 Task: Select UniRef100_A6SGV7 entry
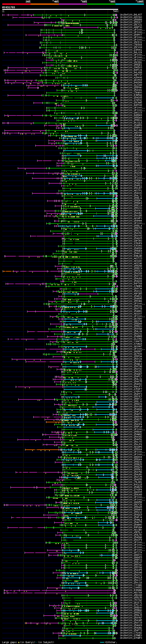tap(131, 314)
